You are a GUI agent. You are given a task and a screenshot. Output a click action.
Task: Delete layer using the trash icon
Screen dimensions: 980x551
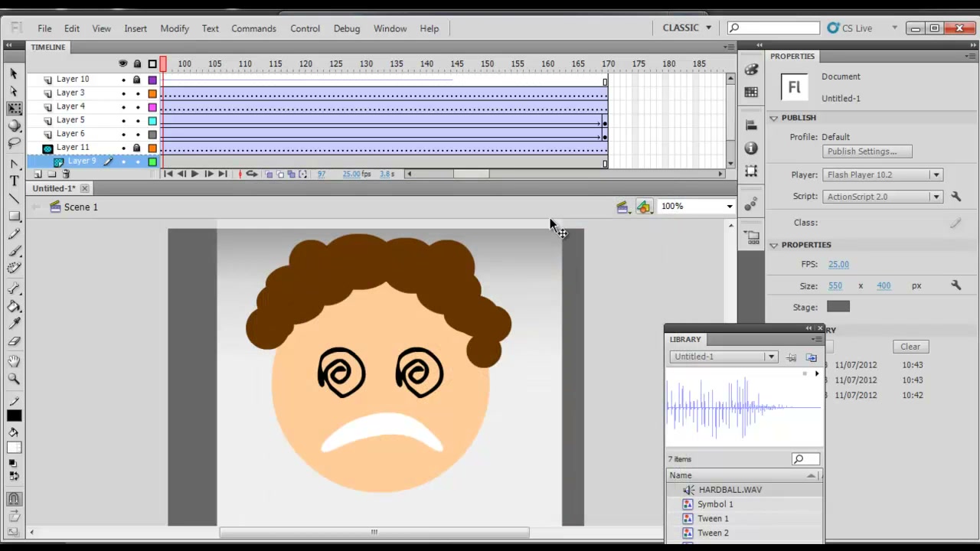(66, 174)
